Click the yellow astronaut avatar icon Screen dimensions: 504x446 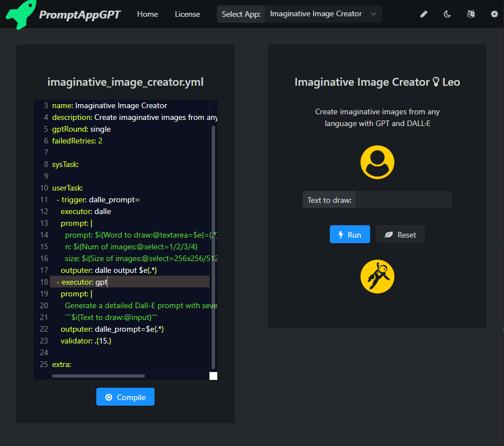(x=377, y=276)
